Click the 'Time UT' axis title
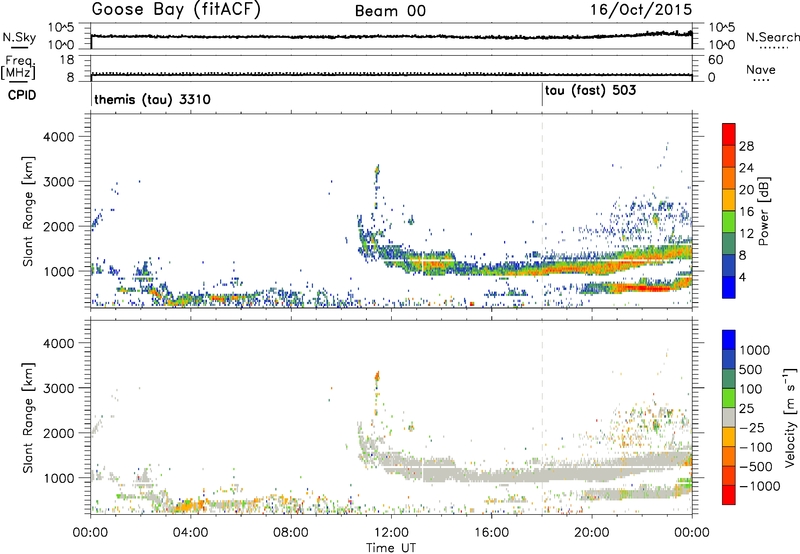 pos(391,548)
